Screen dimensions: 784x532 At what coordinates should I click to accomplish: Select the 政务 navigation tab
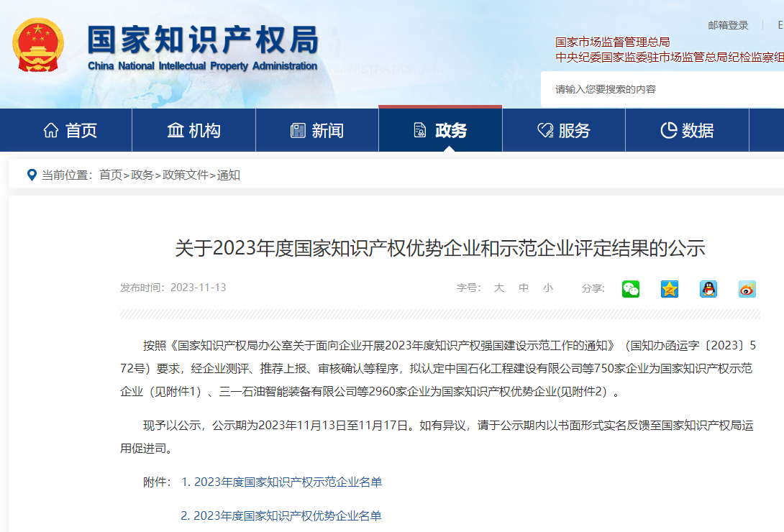[x=440, y=130]
